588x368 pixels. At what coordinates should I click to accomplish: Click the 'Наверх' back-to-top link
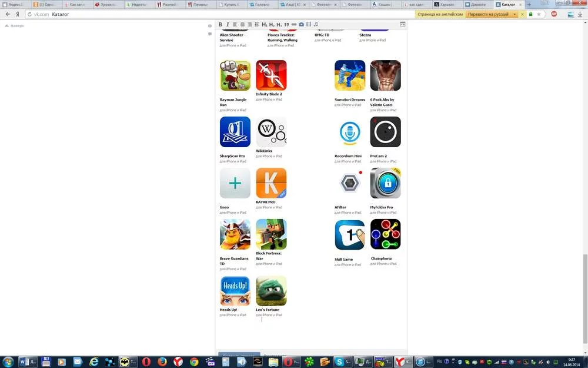pos(14,26)
